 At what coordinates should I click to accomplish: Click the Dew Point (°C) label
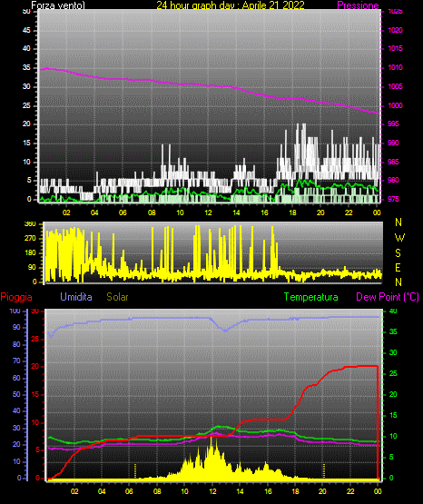(x=388, y=297)
